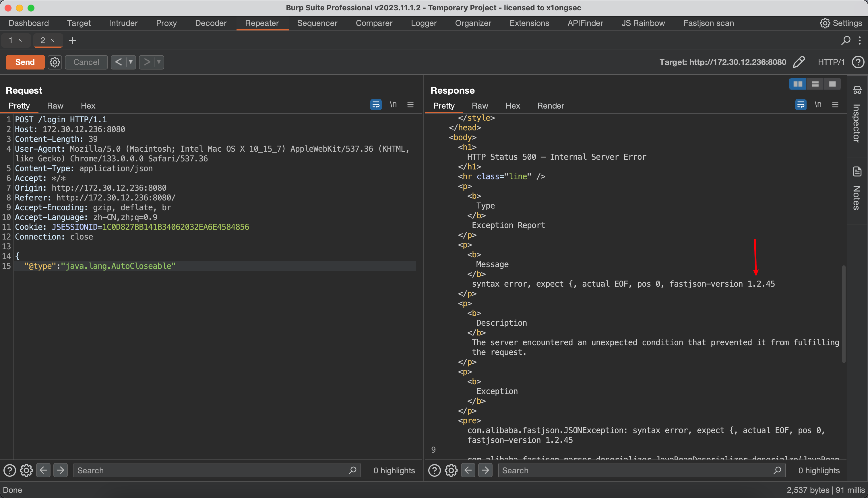Expand the forward history dropdown arrow

158,62
